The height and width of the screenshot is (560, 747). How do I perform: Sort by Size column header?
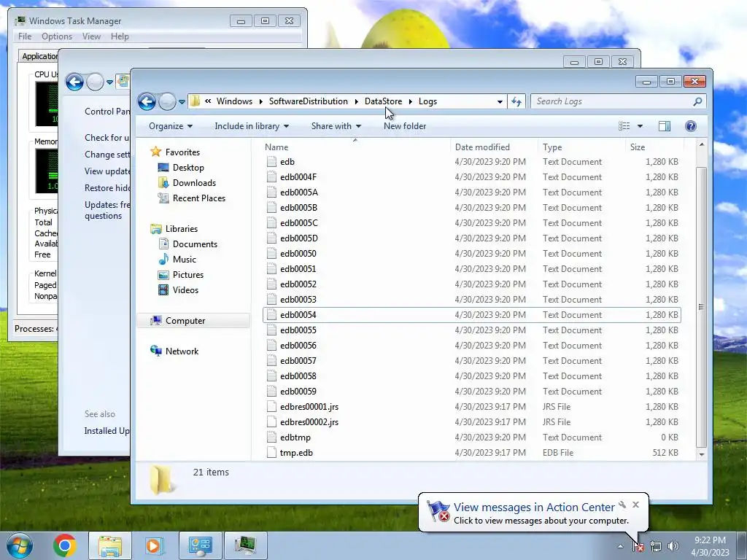point(654,147)
